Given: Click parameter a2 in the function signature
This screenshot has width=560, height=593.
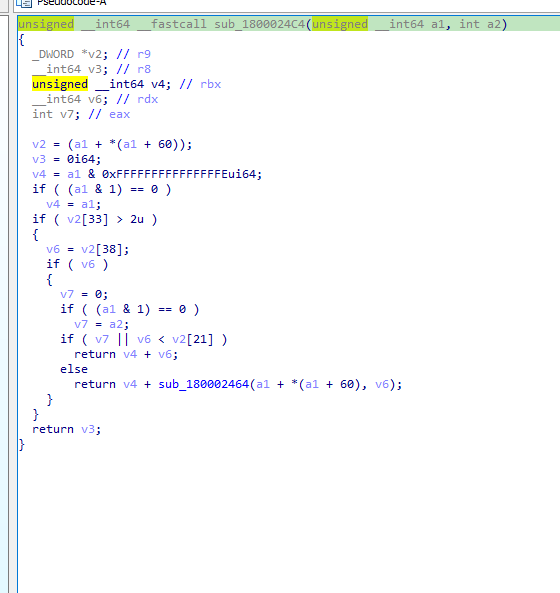Looking at the screenshot, I should tap(494, 24).
